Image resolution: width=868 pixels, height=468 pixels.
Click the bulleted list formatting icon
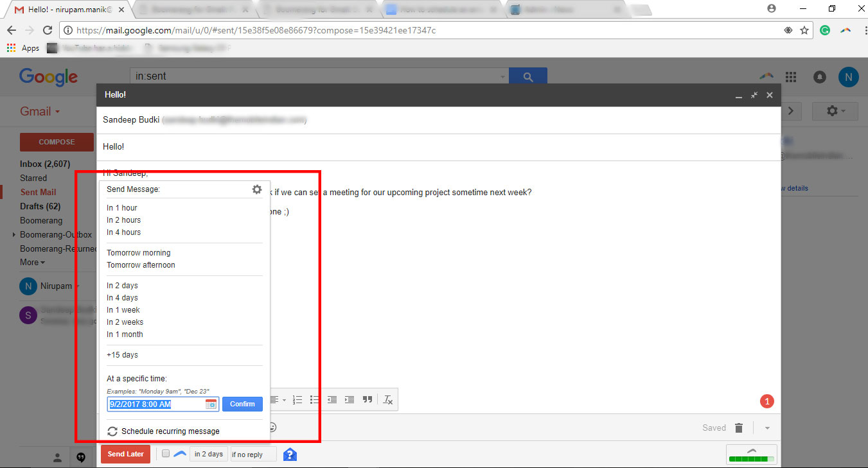315,399
